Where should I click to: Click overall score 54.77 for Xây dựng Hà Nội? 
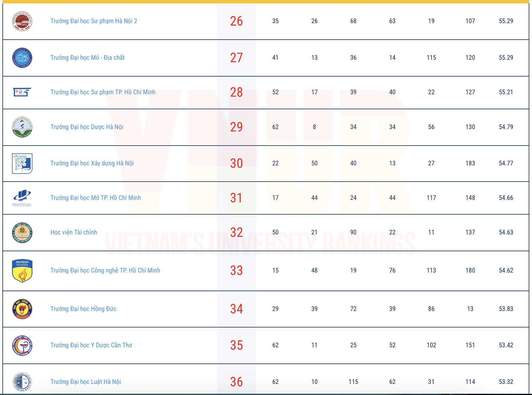coord(506,163)
